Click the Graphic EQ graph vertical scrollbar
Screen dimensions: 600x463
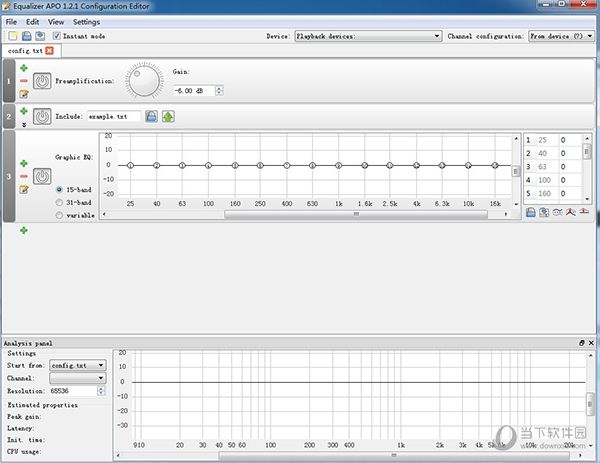point(516,171)
